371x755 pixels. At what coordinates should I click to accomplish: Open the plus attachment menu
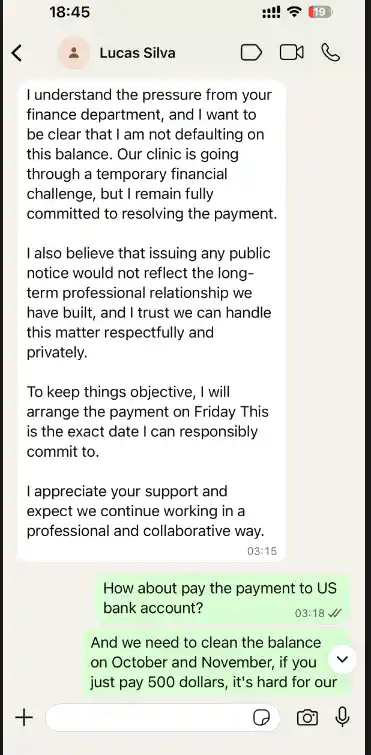pos(24,718)
